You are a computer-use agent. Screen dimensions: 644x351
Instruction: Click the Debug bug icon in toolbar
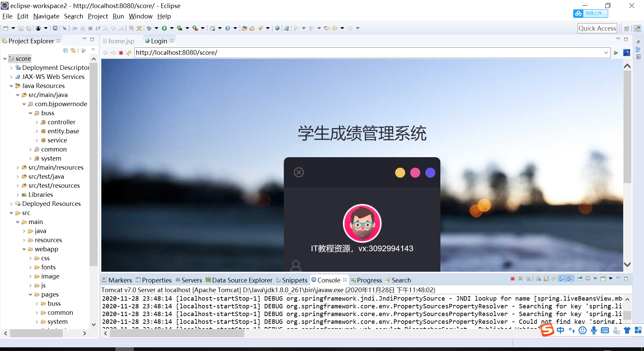(149, 28)
